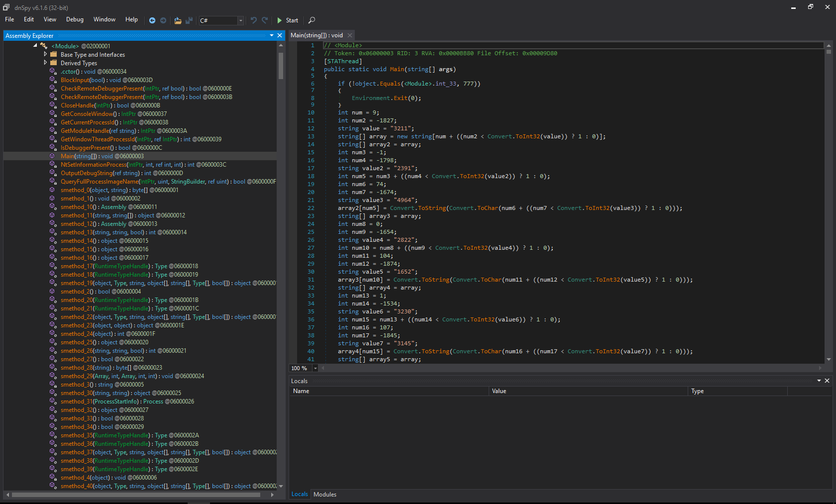Click the Navigate Forward arrow icon
This screenshot has height=504, width=836.
point(163,20)
